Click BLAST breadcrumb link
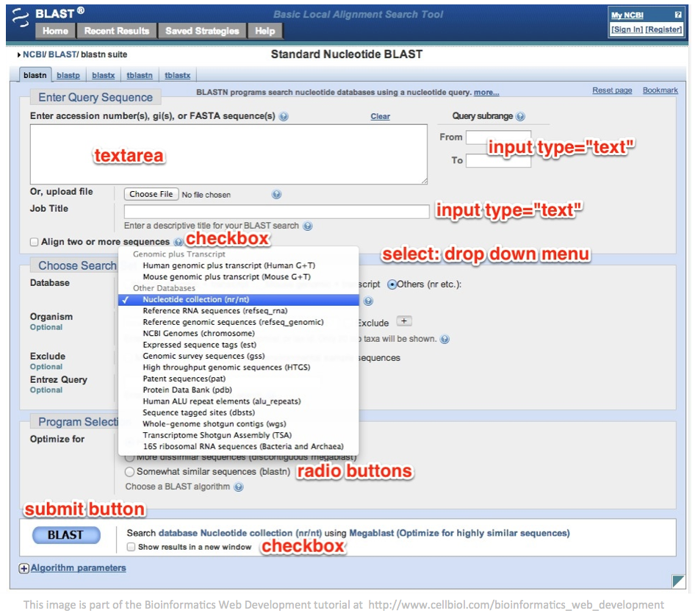The height and width of the screenshot is (616, 695). (x=62, y=54)
